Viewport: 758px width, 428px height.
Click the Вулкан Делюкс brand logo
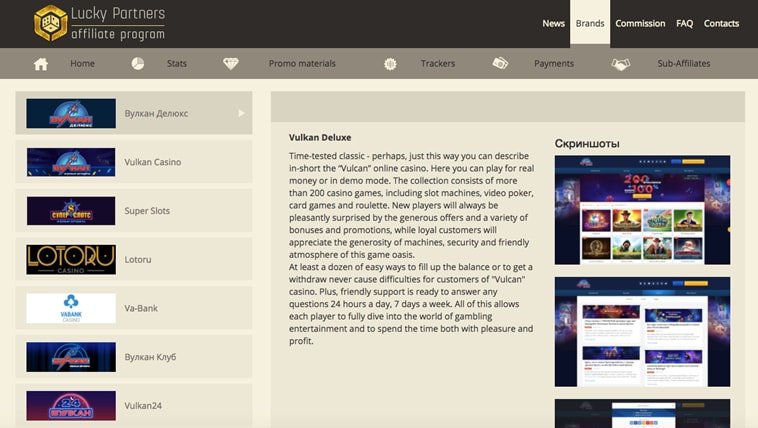(71, 114)
